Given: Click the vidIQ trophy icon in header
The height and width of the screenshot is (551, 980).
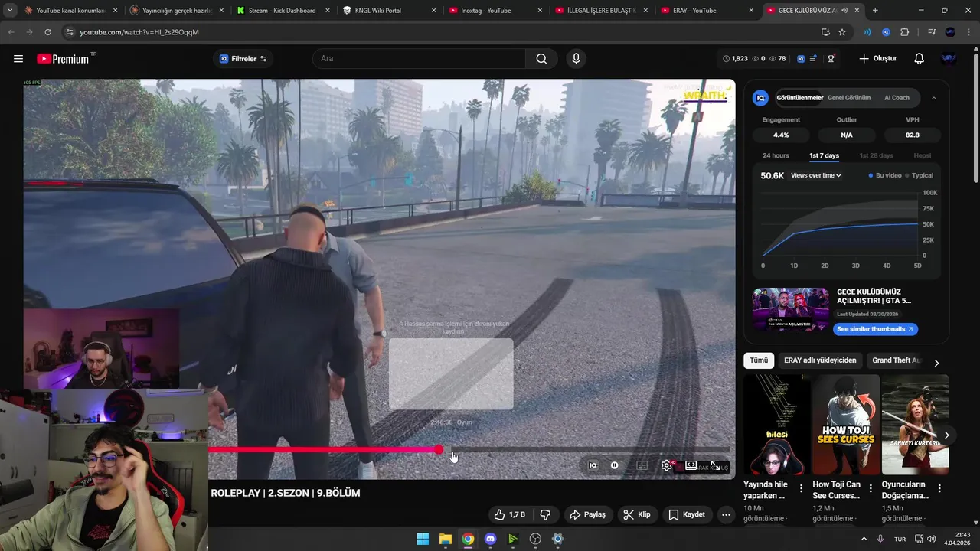Looking at the screenshot, I should pyautogui.click(x=831, y=59).
